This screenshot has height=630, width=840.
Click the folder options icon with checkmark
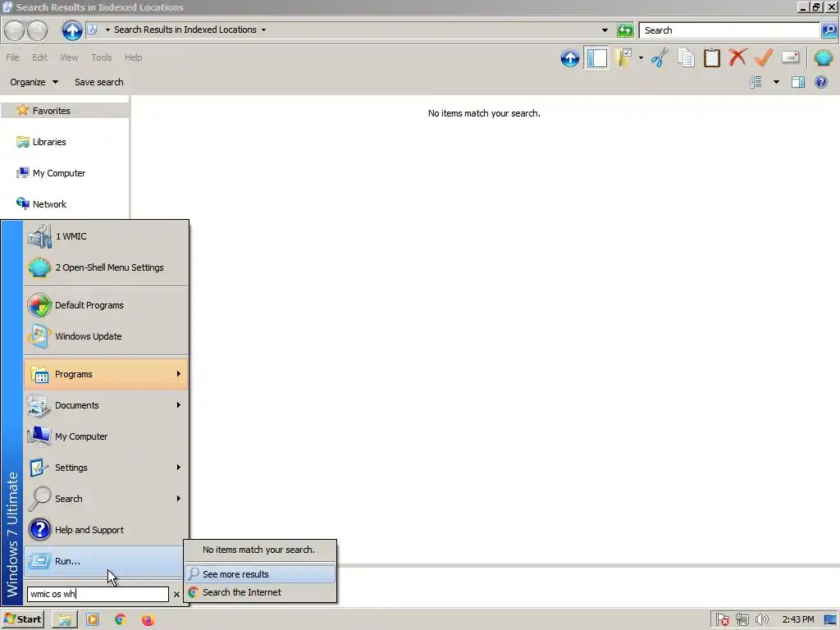click(x=624, y=58)
